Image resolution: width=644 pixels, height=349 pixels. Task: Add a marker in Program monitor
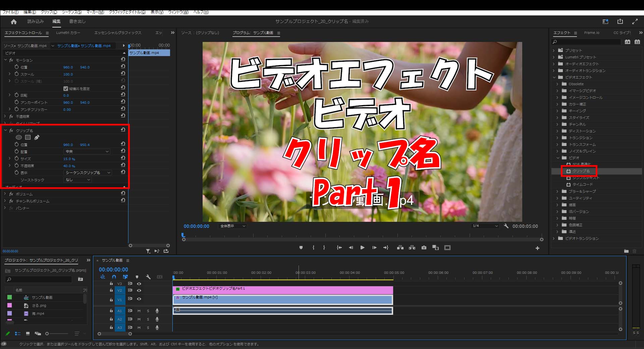[x=301, y=248]
